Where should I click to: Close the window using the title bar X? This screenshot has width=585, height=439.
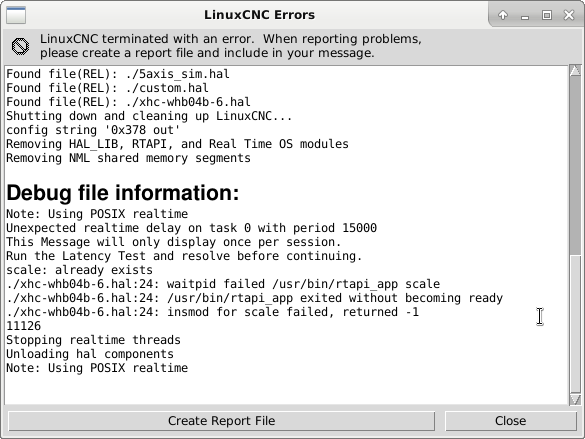(x=569, y=15)
